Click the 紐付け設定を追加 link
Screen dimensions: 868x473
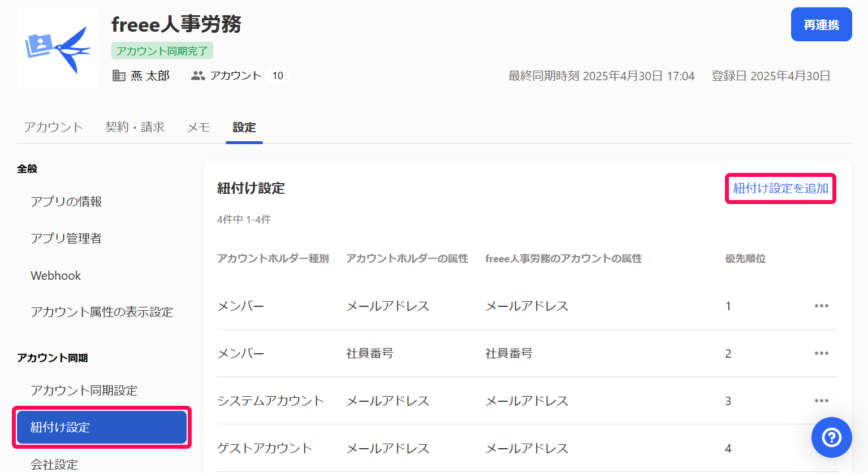pyautogui.click(x=781, y=188)
